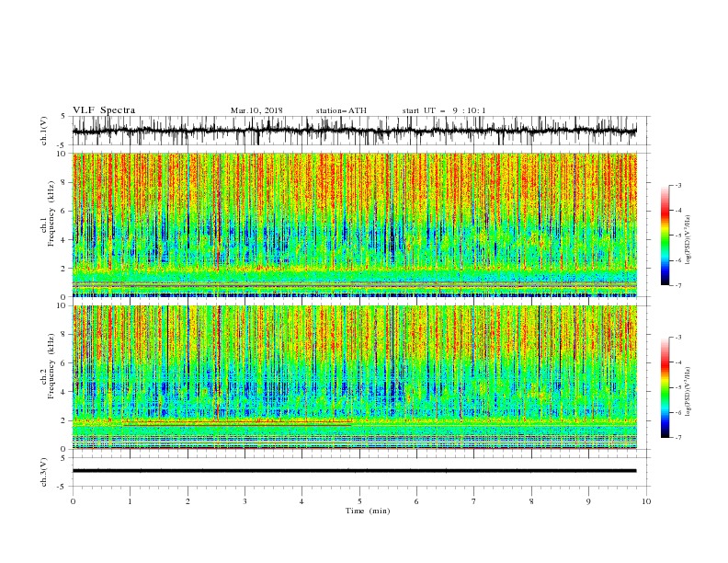Click time-axis tick label "3"
The width and height of the screenshot is (728, 563).
pyautogui.click(x=245, y=501)
